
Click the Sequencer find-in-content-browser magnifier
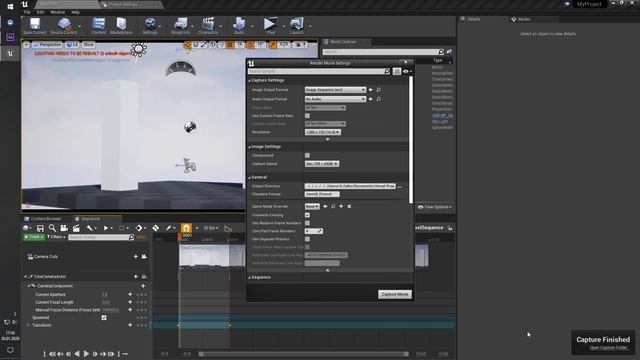coord(52,228)
